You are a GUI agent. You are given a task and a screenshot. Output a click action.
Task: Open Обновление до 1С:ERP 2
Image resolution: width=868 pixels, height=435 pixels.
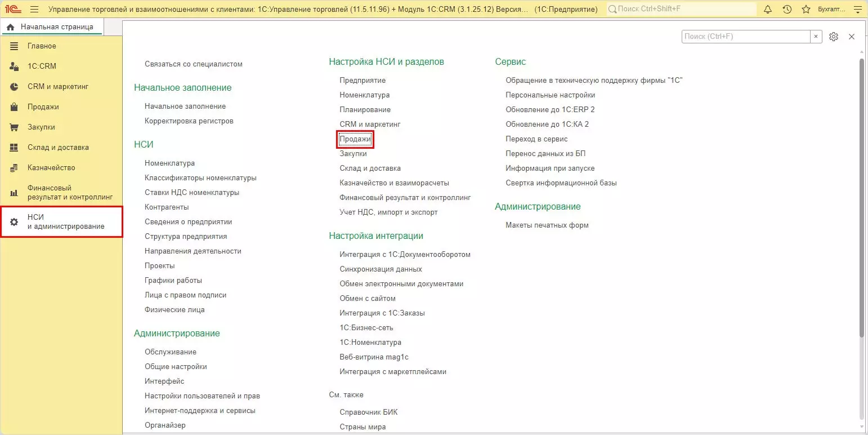point(550,110)
